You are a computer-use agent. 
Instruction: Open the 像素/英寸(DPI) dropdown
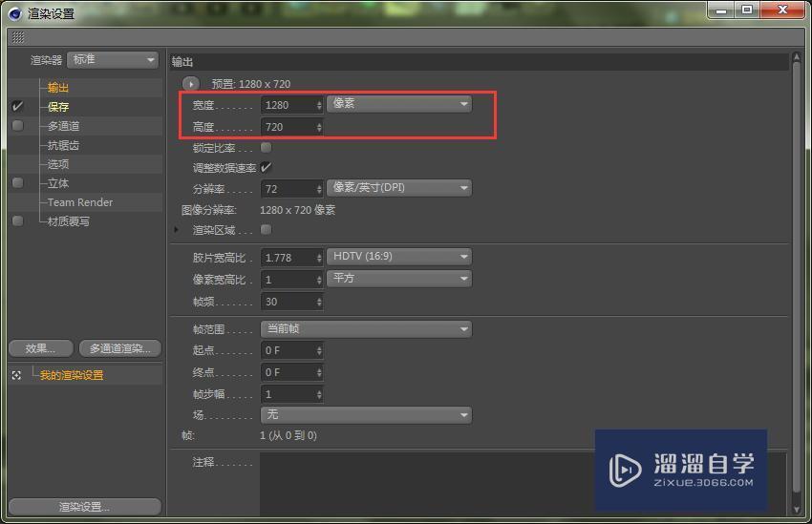[x=399, y=188]
